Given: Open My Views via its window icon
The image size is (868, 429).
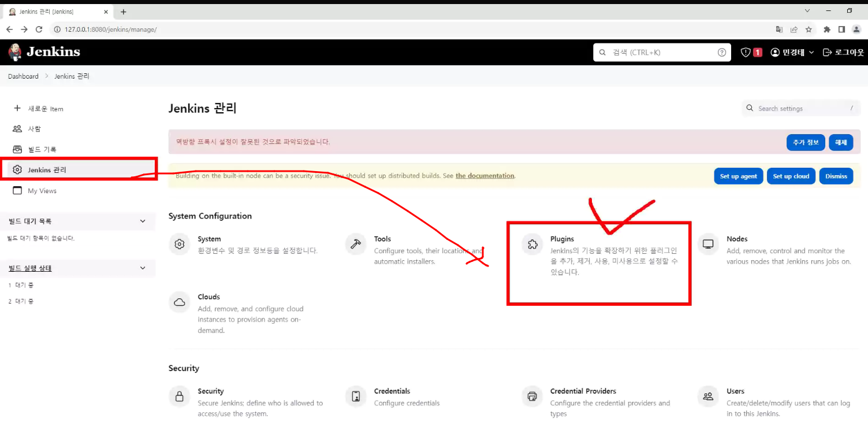Looking at the screenshot, I should point(17,191).
